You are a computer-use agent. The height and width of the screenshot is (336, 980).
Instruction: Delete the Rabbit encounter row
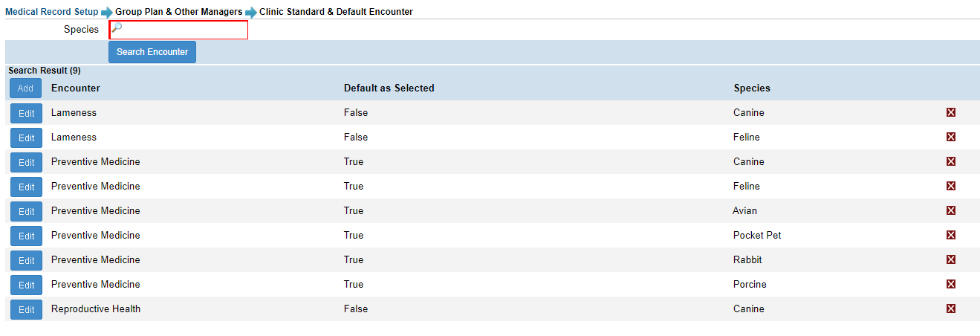coord(950,259)
